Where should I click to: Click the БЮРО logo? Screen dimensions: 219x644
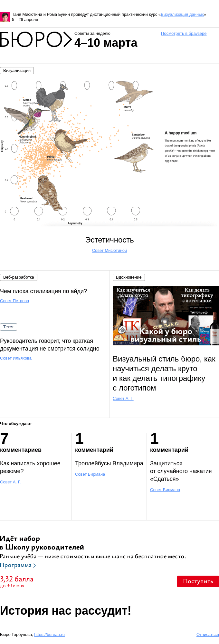[x=36, y=40]
